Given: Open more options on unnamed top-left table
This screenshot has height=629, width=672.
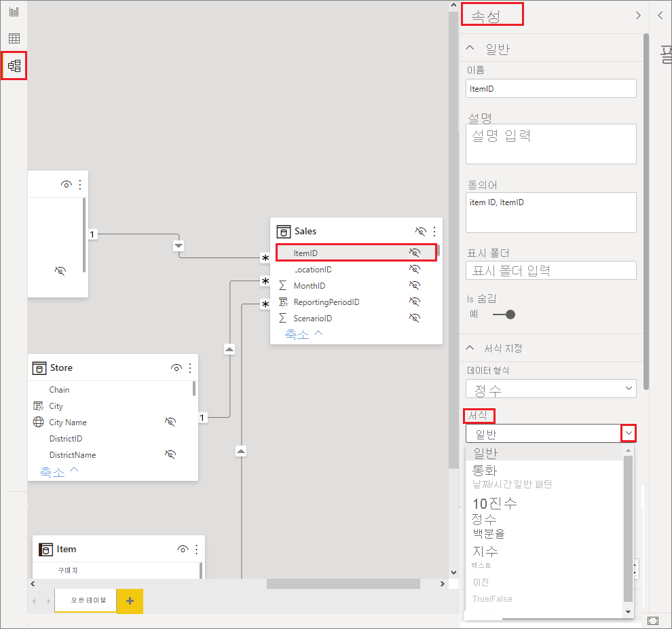Looking at the screenshot, I should coord(80,184).
